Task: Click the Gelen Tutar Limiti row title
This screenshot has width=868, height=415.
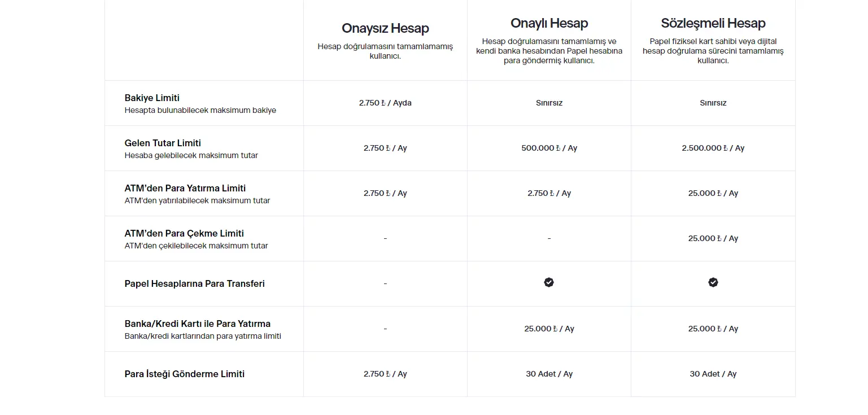Action: click(163, 143)
